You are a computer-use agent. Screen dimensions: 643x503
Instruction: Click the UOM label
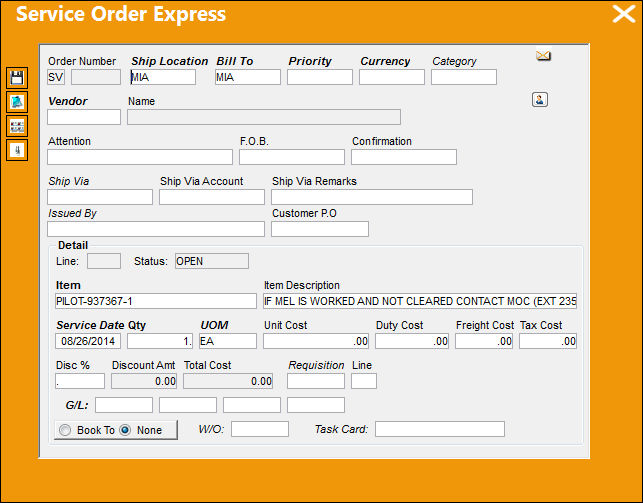214,325
